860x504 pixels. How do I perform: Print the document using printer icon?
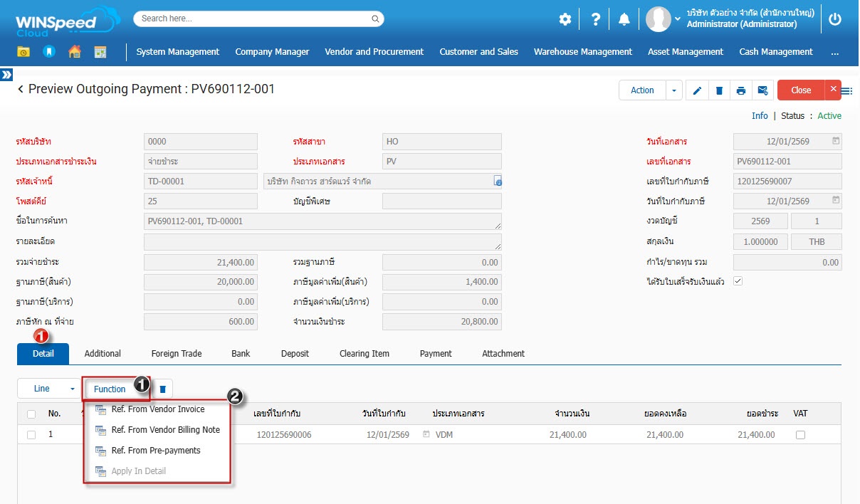click(741, 90)
